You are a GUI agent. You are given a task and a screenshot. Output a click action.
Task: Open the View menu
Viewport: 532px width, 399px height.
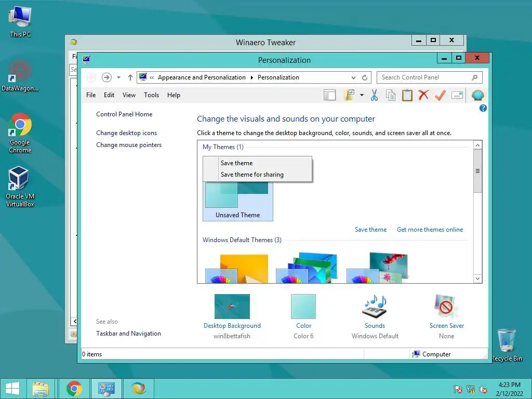point(129,95)
